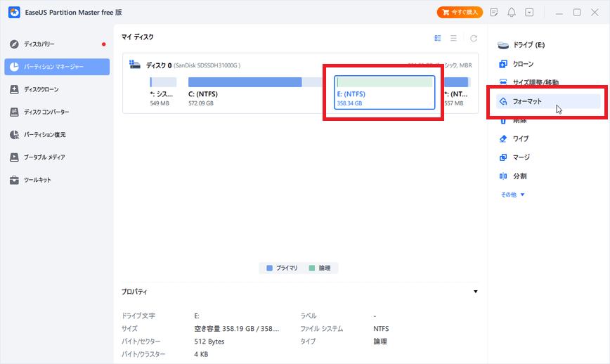
Task: Click the クローン (Clone) action icon
Action: tap(502, 64)
